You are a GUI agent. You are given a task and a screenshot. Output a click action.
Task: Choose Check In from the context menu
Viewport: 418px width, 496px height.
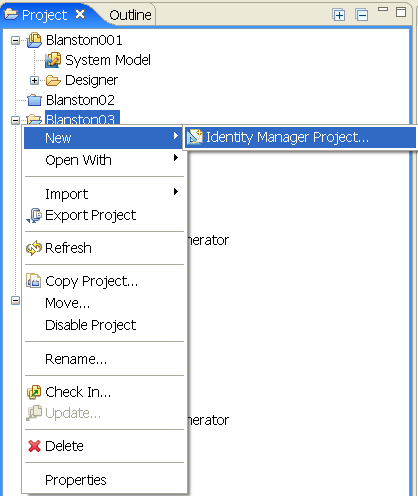point(103,392)
